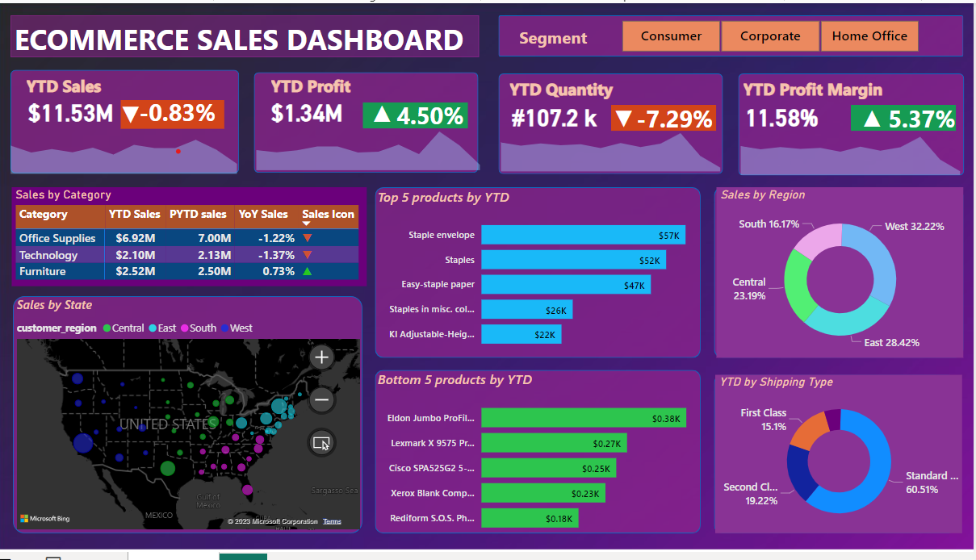
Task: Select the box selection tool on the map
Action: click(x=321, y=442)
